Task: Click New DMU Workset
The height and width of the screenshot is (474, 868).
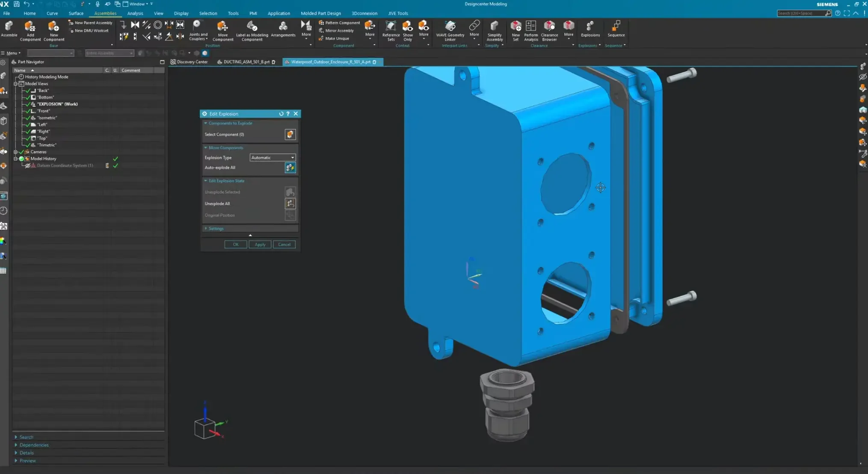Action: (x=89, y=30)
